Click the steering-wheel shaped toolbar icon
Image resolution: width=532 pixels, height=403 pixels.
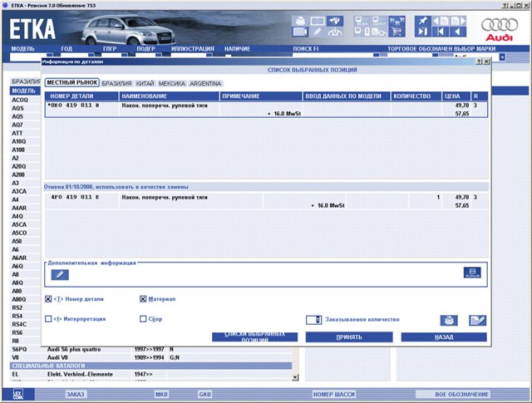[x=335, y=32]
